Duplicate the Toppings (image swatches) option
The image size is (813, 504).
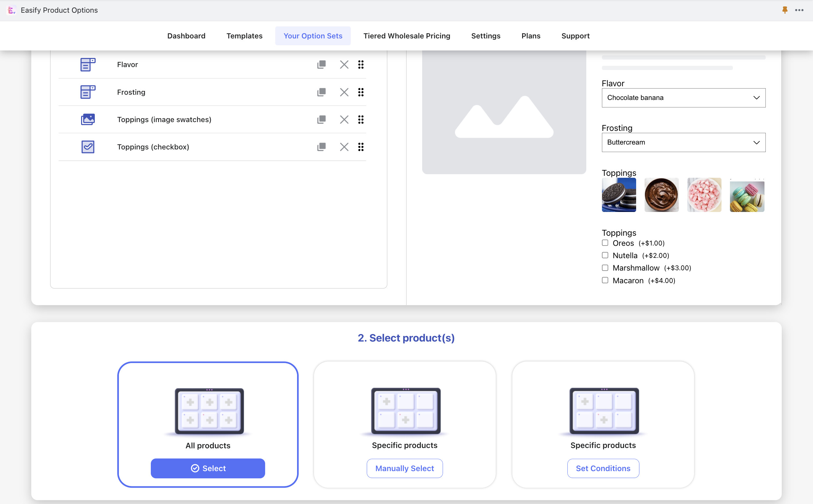point(321,119)
